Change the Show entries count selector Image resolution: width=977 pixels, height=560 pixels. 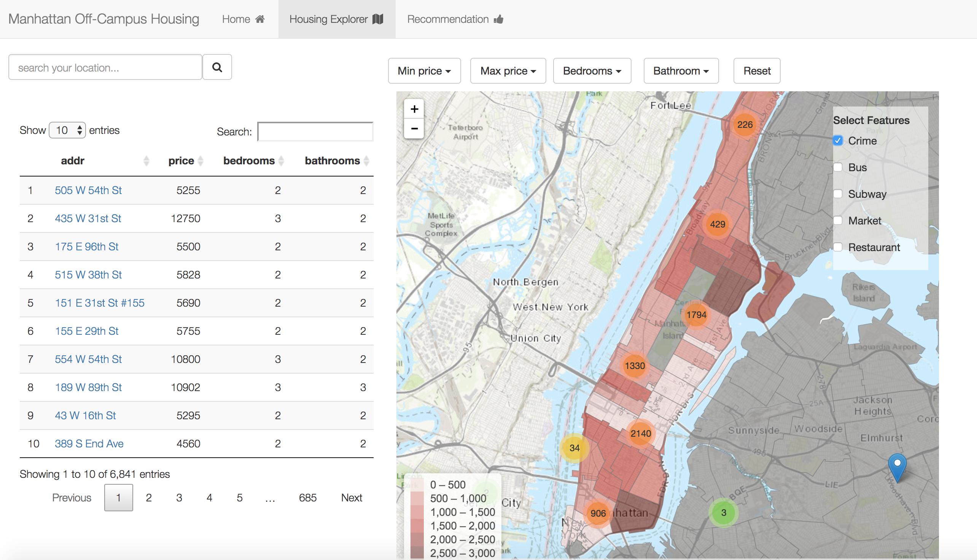(x=67, y=130)
